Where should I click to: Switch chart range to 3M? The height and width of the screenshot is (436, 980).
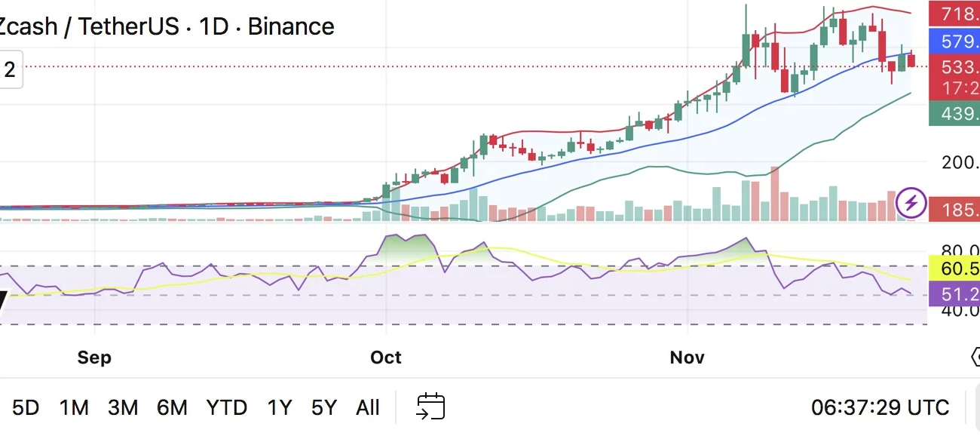point(123,408)
